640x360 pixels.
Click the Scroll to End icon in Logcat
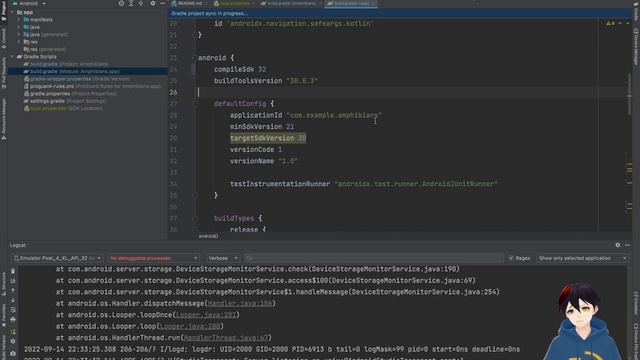pyautogui.click(x=13, y=281)
